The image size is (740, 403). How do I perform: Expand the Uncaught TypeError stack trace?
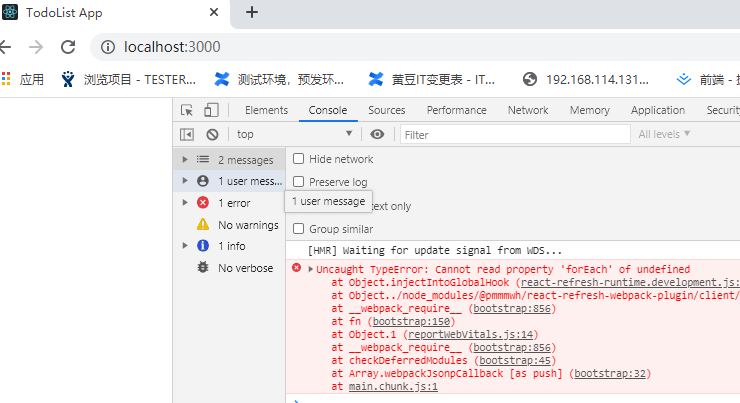[x=311, y=269]
